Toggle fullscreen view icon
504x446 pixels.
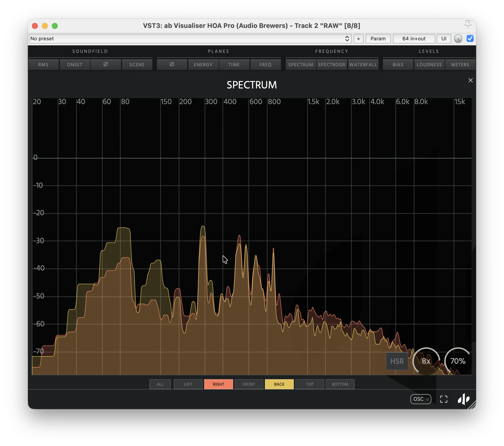[x=444, y=399]
